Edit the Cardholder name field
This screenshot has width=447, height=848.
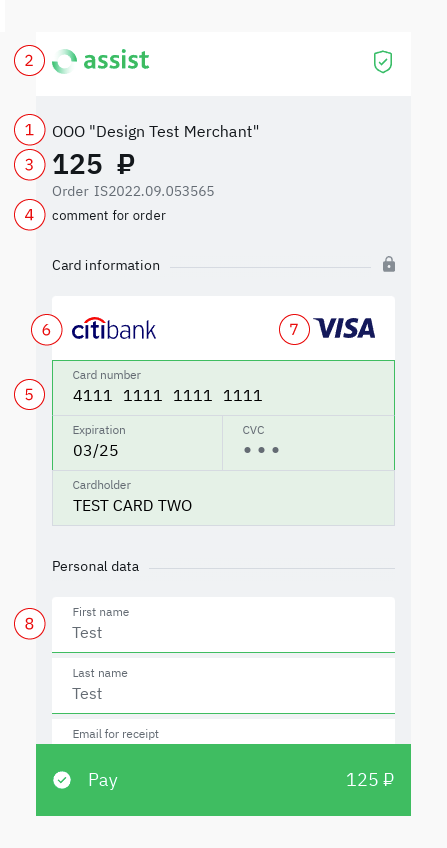click(x=223, y=498)
